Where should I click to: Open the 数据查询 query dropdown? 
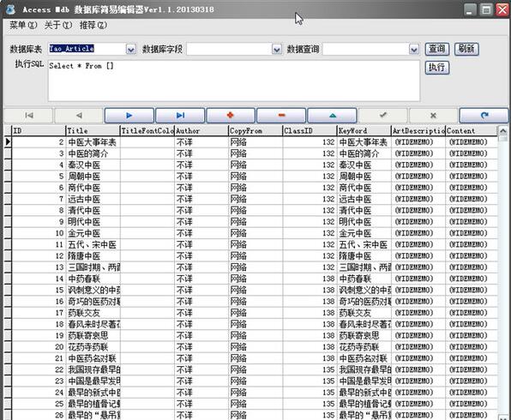click(x=414, y=49)
